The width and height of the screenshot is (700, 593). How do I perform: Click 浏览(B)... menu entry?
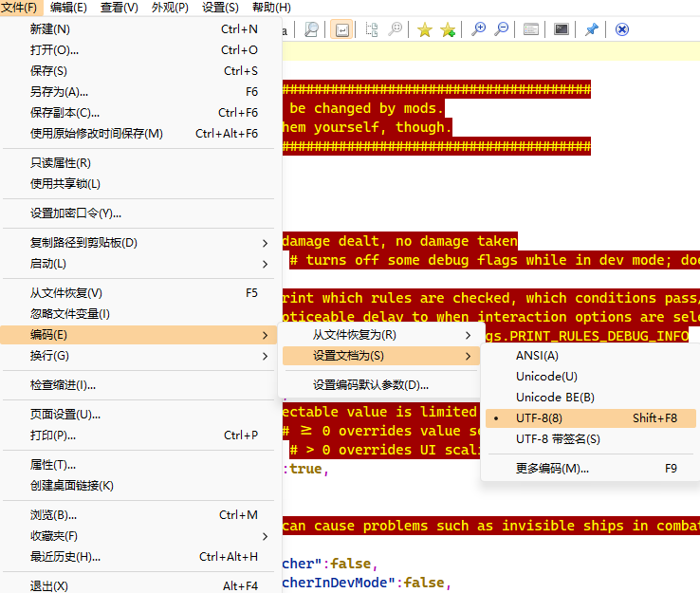[x=138, y=515]
